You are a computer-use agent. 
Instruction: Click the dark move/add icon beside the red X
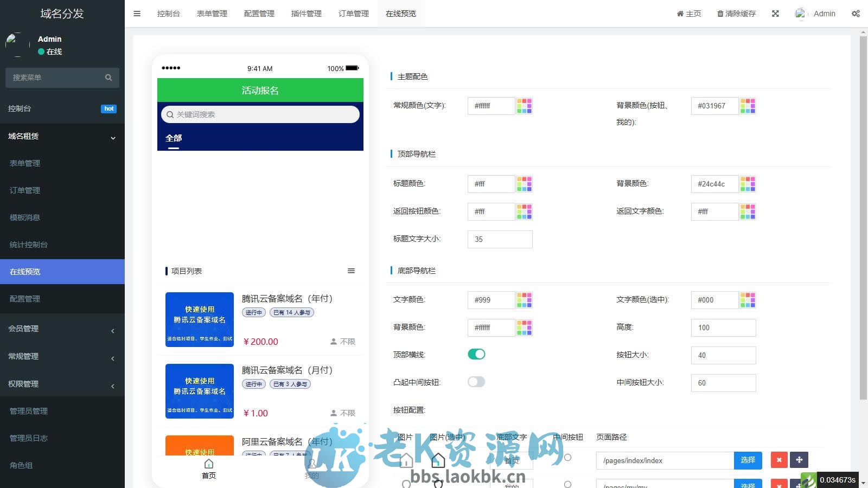pyautogui.click(x=799, y=460)
